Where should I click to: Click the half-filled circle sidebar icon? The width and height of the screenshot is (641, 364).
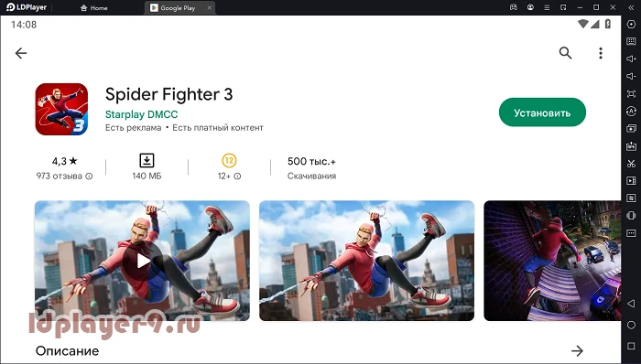point(631,216)
